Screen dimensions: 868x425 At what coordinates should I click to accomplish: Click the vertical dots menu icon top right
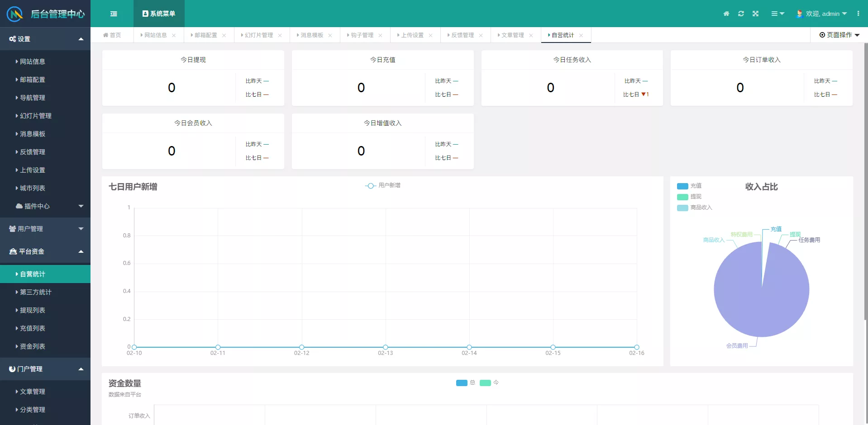point(859,14)
